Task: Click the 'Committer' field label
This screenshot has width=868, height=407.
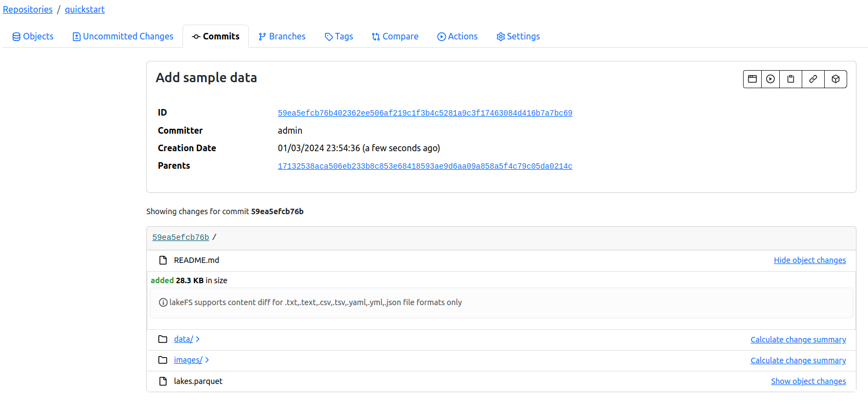Action: [180, 130]
